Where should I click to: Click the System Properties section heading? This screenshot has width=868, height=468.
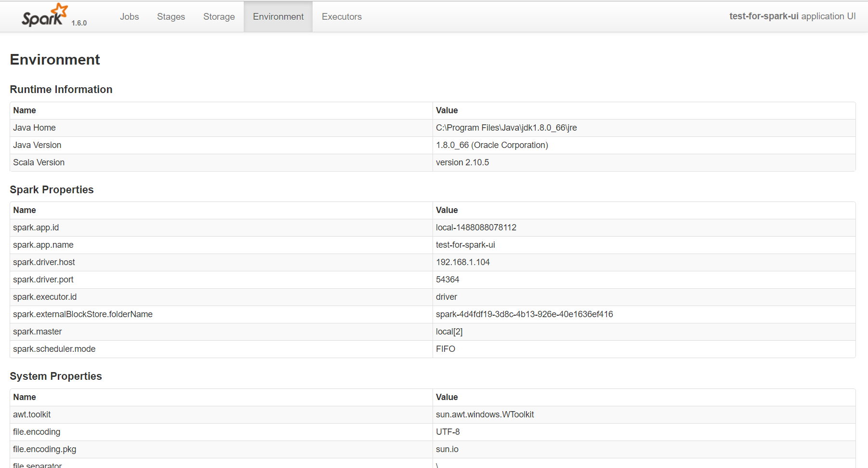tap(56, 376)
